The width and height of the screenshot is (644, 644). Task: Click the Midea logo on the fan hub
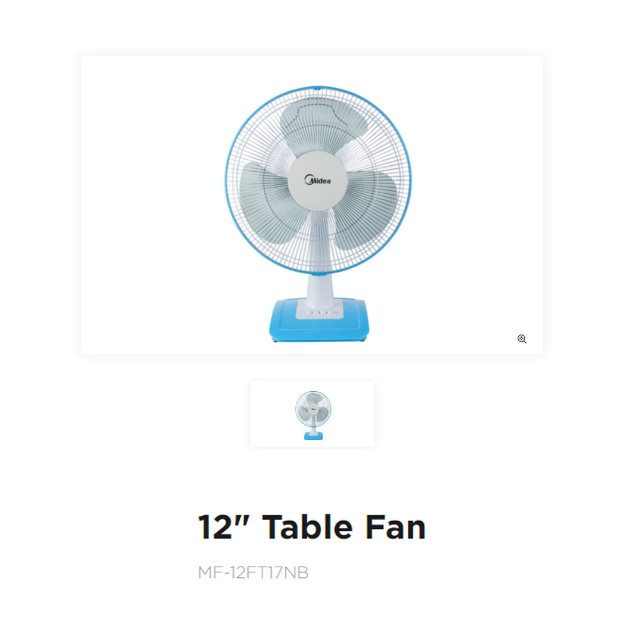[317, 180]
